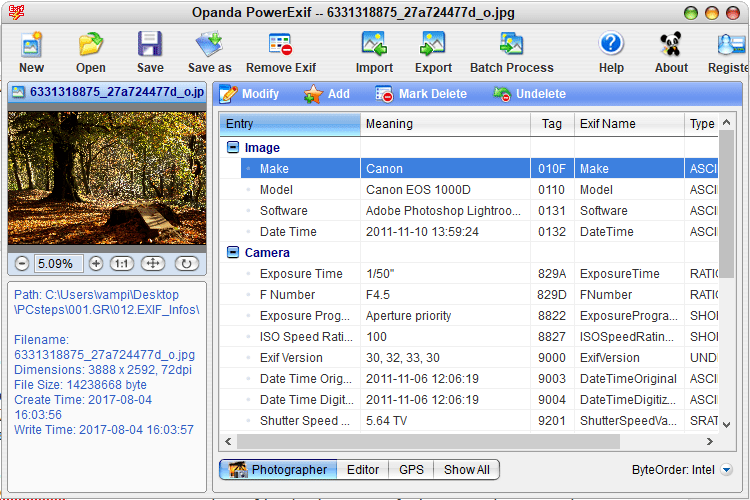Switch to the Photographer tab

coord(278,470)
